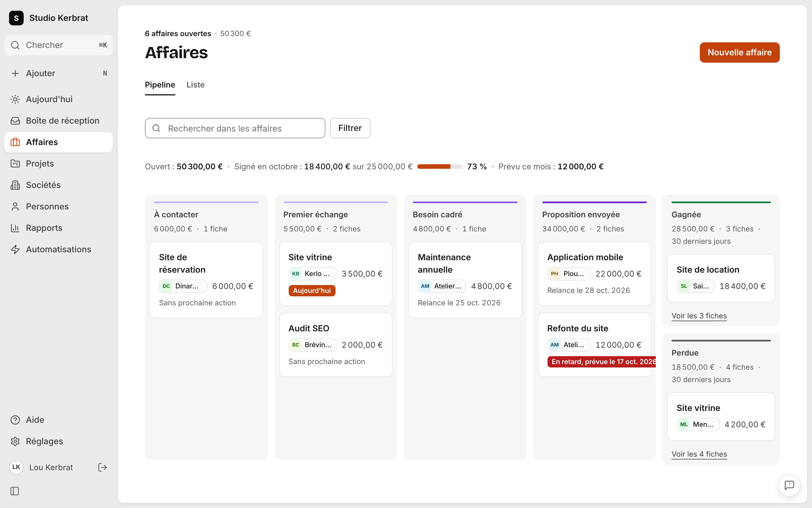This screenshot has height=508, width=812.
Task: Go to Projets section
Action: point(58,164)
